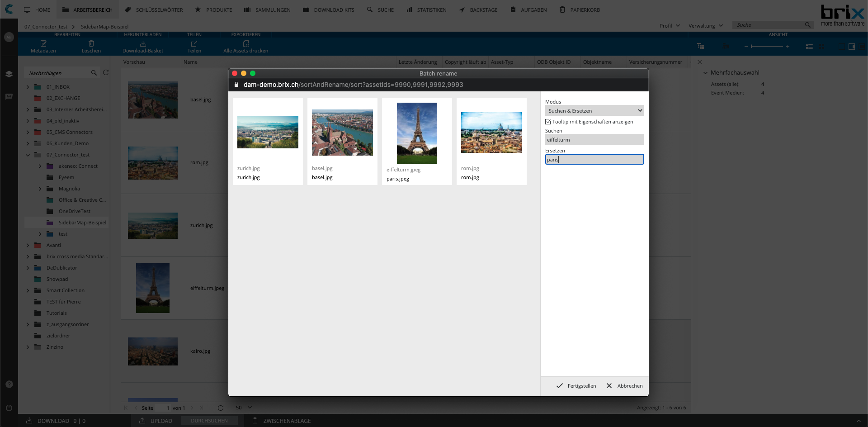Click Alle Assets drucken icon
This screenshot has width=868, height=427.
click(246, 43)
